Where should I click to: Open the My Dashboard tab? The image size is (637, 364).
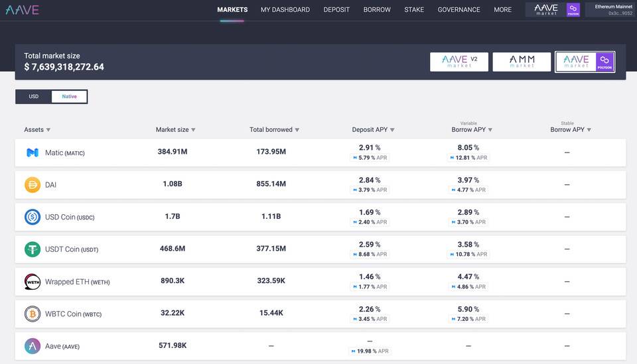[285, 10]
